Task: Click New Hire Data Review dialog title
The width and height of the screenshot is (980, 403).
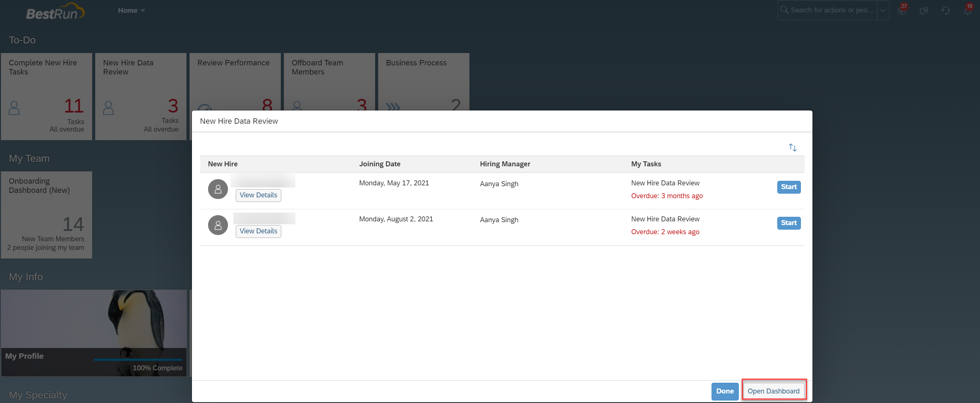Action: (239, 121)
